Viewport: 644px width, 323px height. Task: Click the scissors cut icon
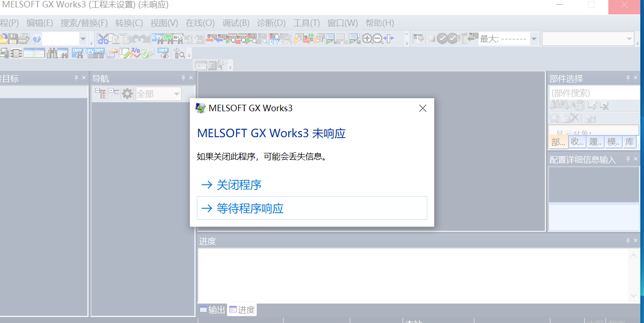point(102,39)
